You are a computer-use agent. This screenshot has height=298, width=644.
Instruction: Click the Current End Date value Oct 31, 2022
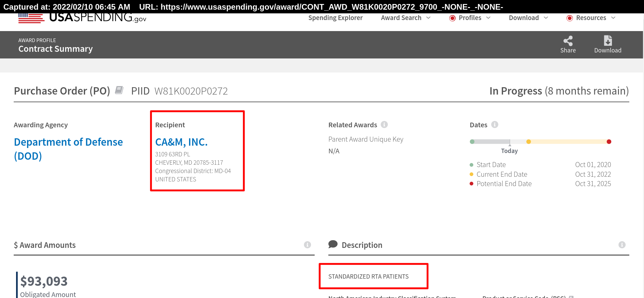(x=593, y=174)
